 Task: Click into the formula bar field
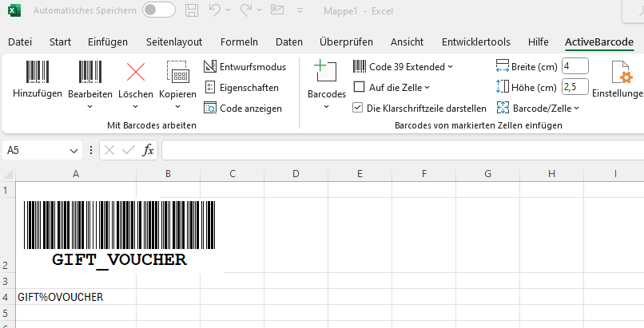pos(403,151)
